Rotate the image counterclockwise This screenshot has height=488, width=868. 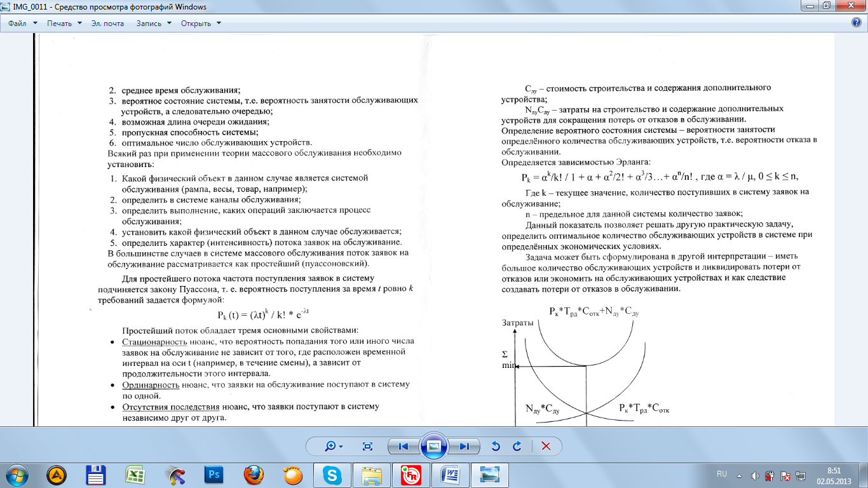tap(496, 446)
